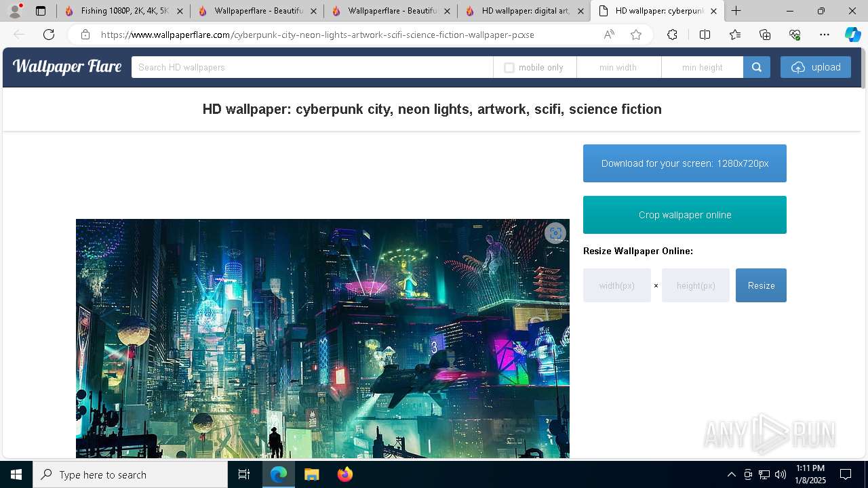Open the Edge profile icon
The width and height of the screenshot is (868, 488).
15,11
